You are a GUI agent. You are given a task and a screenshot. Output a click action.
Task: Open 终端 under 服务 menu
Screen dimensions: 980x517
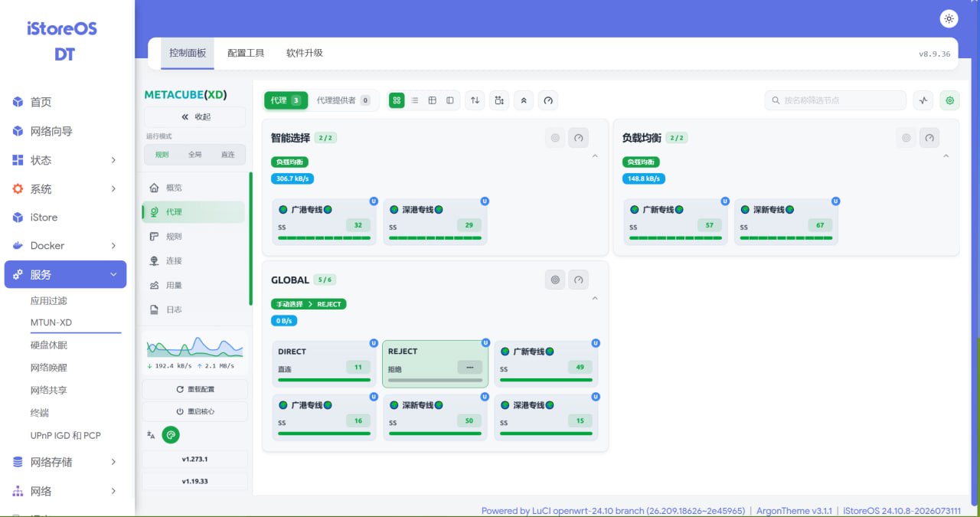[x=40, y=413]
